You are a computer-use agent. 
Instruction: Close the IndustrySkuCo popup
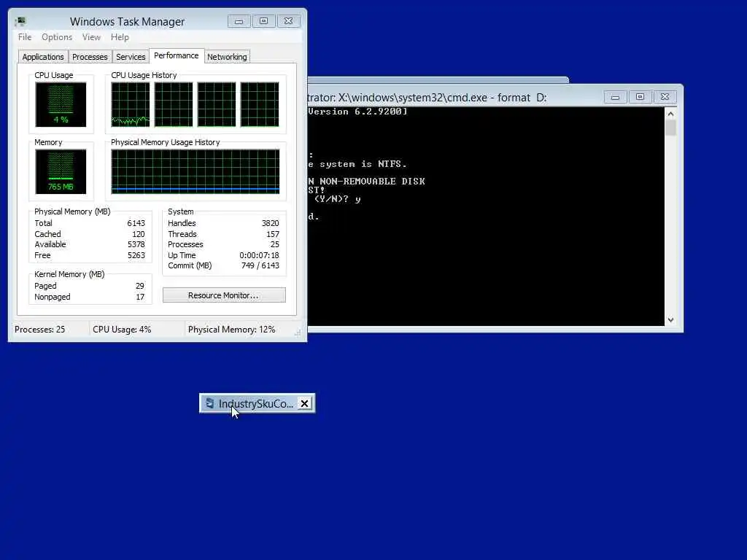tap(304, 404)
